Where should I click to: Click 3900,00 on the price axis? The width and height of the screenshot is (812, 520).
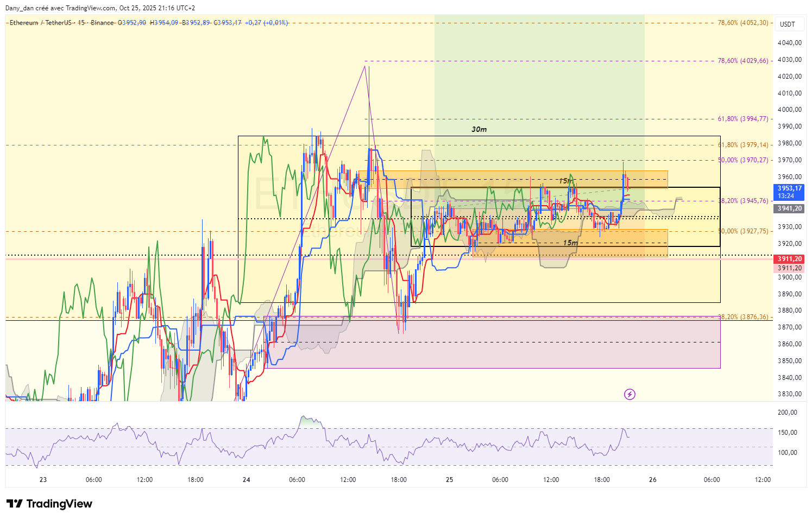point(790,277)
